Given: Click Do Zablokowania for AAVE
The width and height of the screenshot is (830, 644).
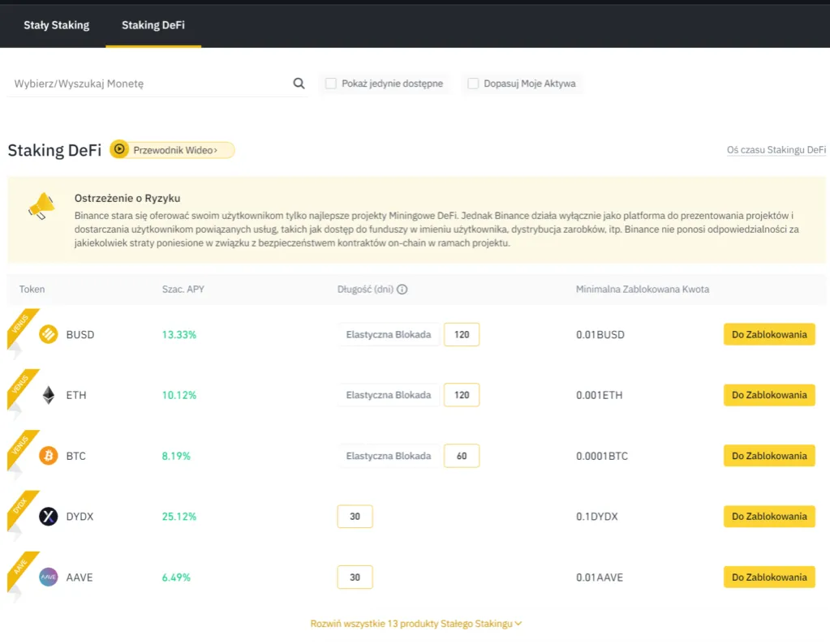Looking at the screenshot, I should (x=769, y=577).
